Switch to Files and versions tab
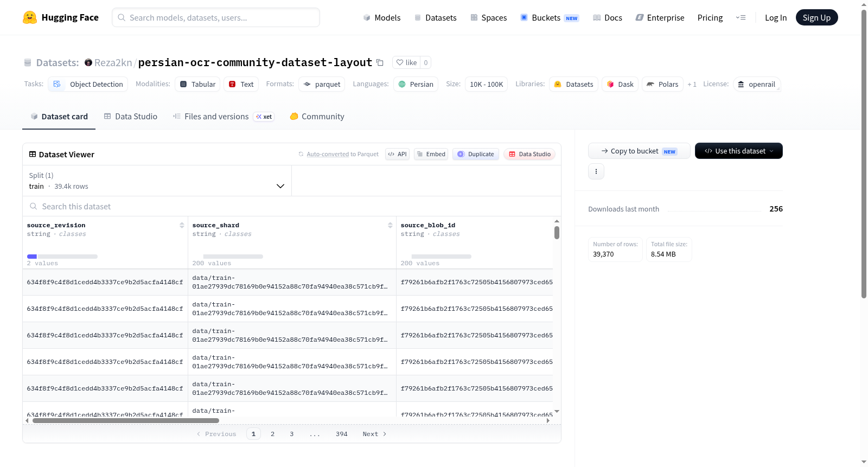Screen dimensions: 868x467 [223, 116]
